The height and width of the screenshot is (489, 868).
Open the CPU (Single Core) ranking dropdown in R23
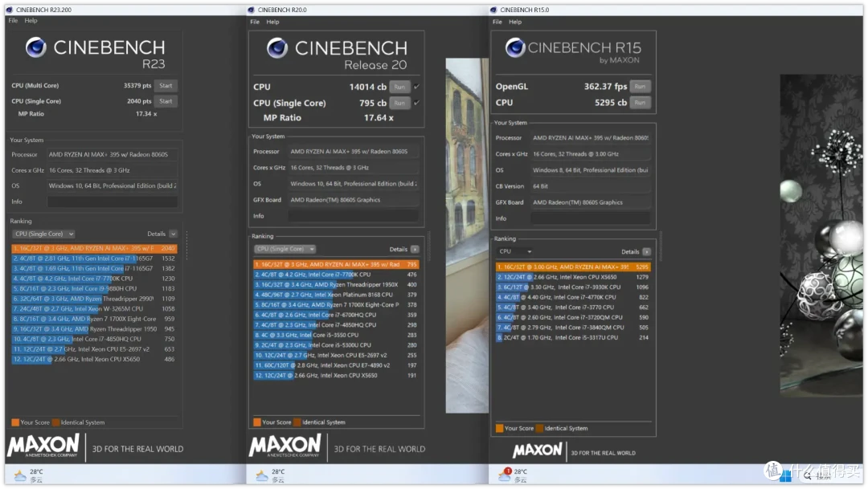(43, 234)
